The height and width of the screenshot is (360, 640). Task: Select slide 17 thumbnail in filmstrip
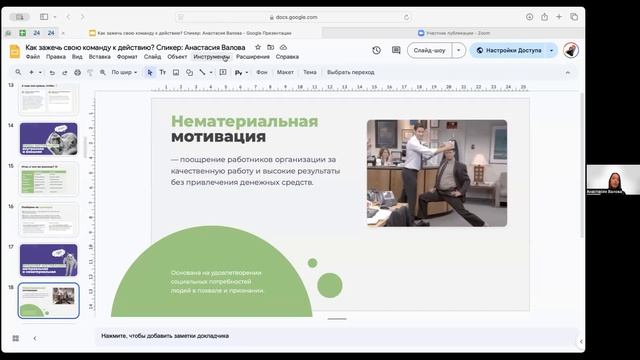(x=49, y=260)
